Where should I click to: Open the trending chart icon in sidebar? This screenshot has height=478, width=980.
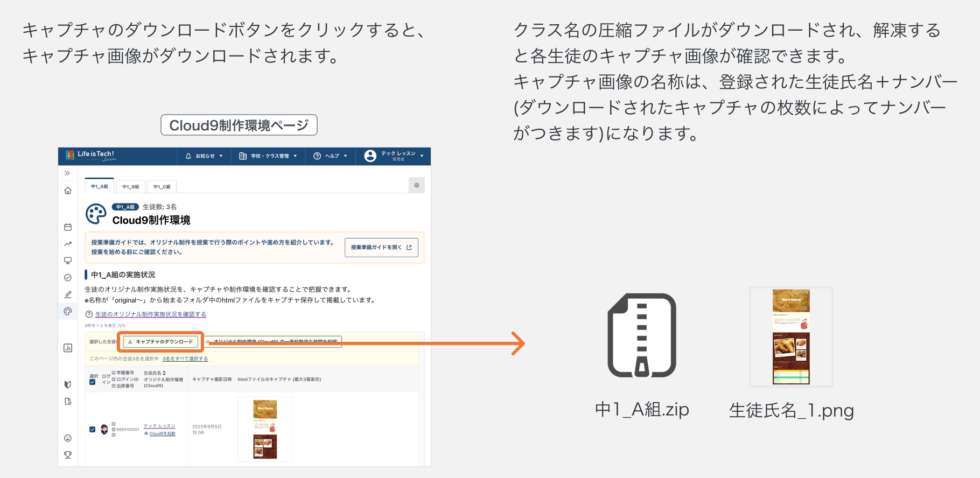[68, 244]
